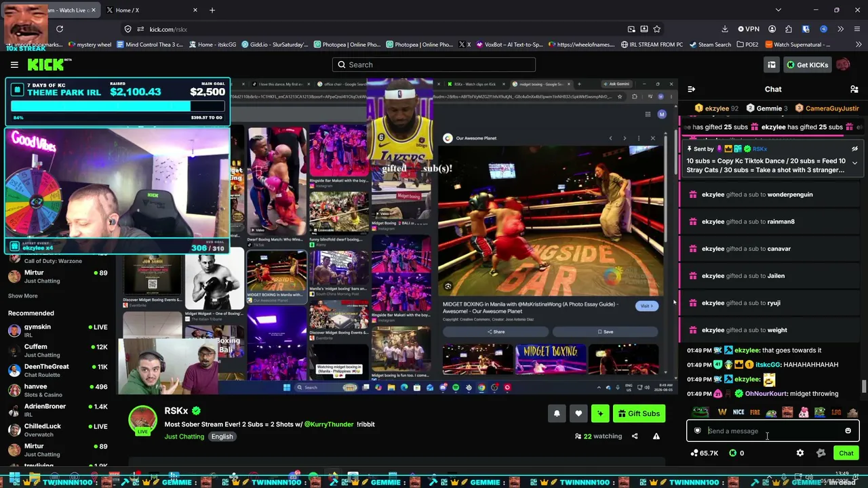868x488 pixels.
Task: Open the channel points 65.7K balance
Action: (x=704, y=453)
